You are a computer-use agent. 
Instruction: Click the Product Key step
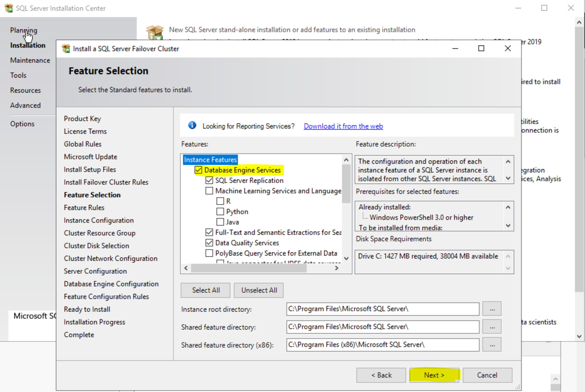tap(82, 118)
